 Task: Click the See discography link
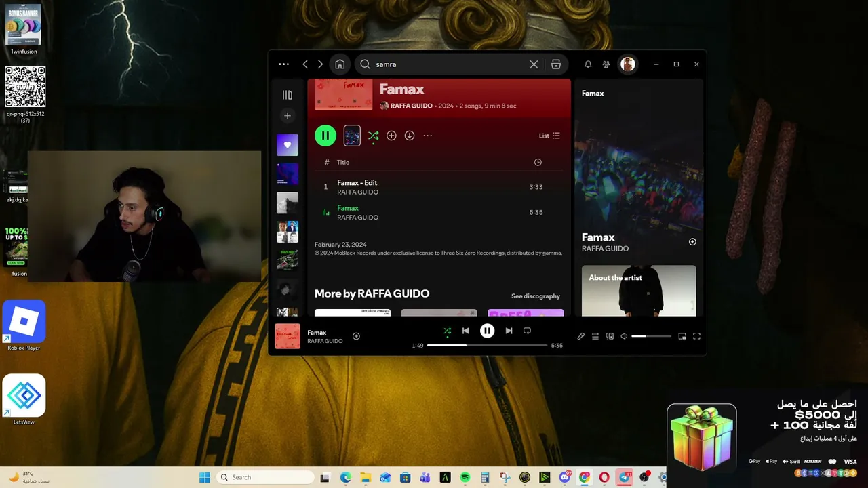click(536, 296)
